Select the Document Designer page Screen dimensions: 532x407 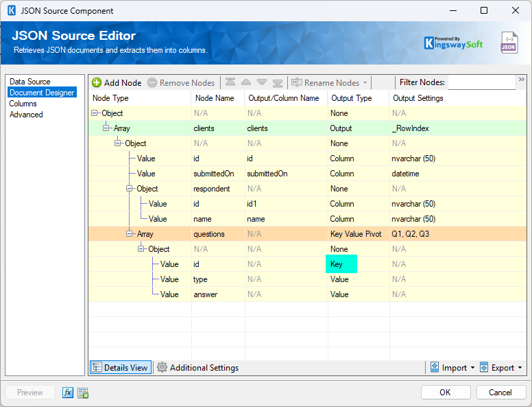point(42,93)
